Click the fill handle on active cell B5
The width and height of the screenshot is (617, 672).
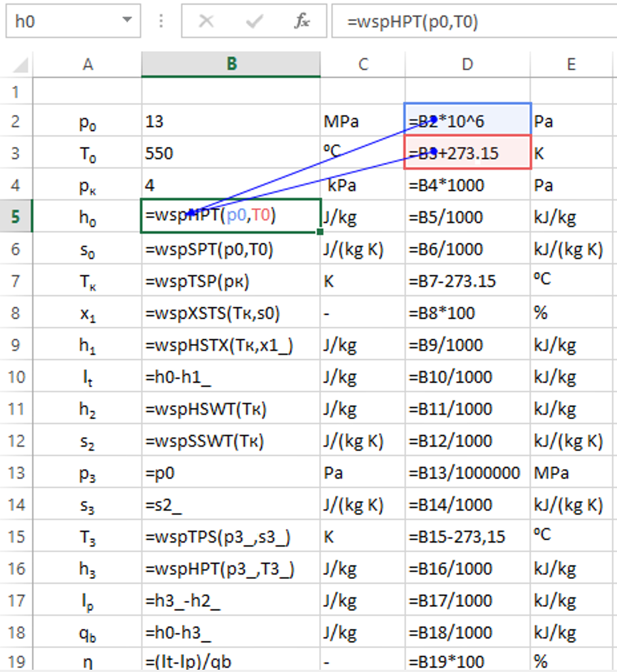click(x=319, y=231)
